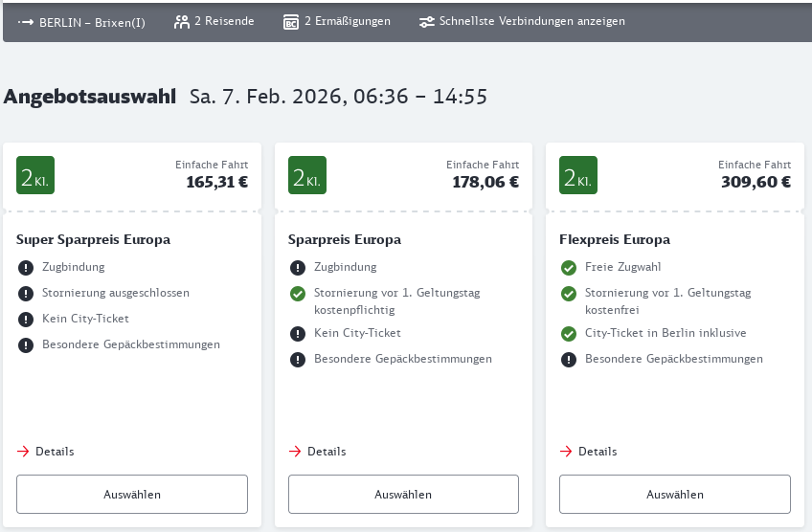Image resolution: width=812 pixels, height=532 pixels.
Task: Click the travelers icon next to 2 Reisende
Action: point(182,22)
